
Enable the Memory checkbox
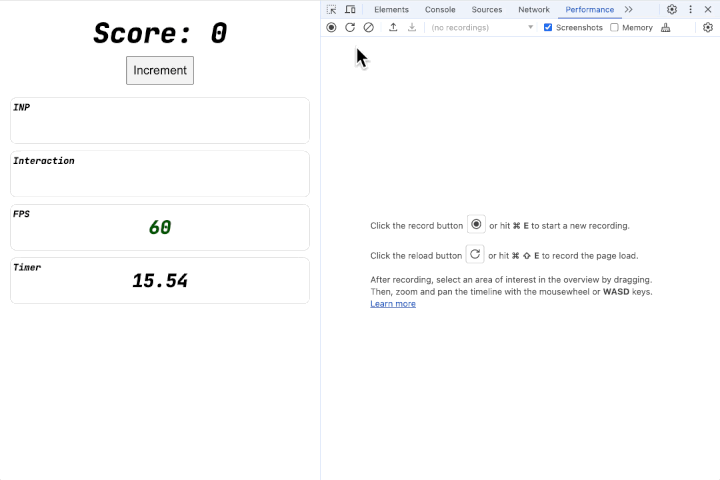tap(615, 27)
